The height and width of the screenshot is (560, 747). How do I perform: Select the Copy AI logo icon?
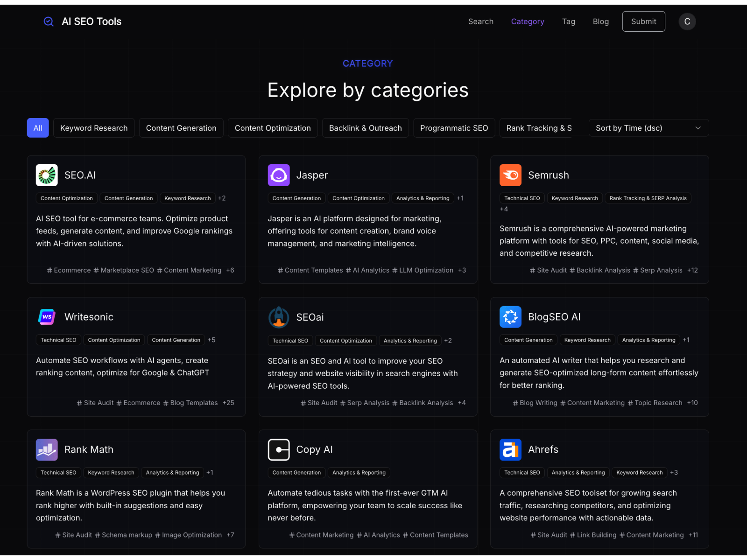pos(279,449)
